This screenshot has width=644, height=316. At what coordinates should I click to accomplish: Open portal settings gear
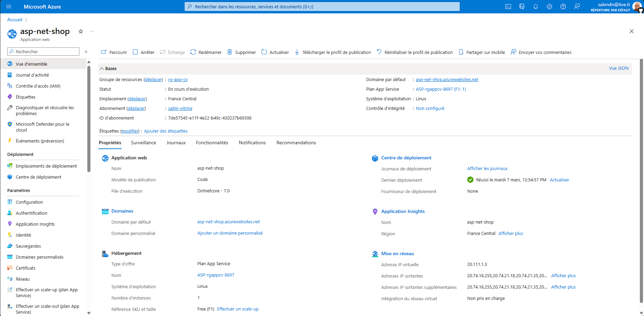click(549, 7)
